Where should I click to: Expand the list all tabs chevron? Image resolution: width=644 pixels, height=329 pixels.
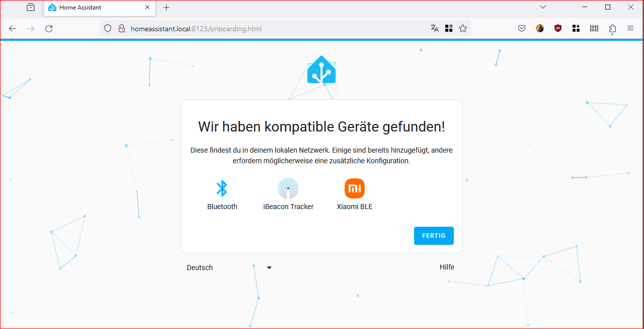pyautogui.click(x=543, y=7)
